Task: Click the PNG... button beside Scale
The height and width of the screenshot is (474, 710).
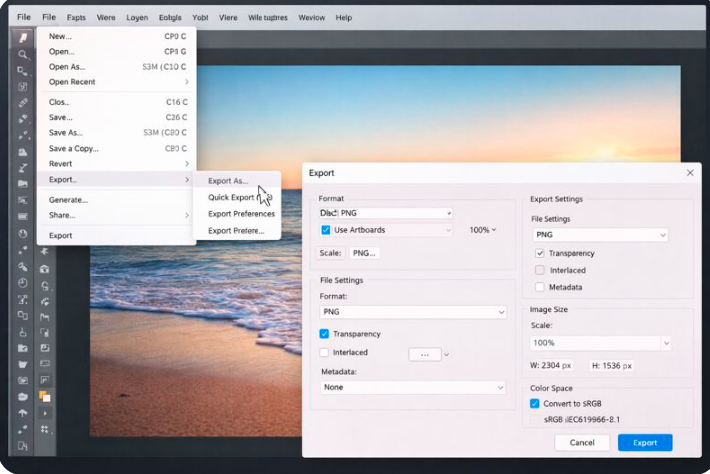Action: point(364,253)
